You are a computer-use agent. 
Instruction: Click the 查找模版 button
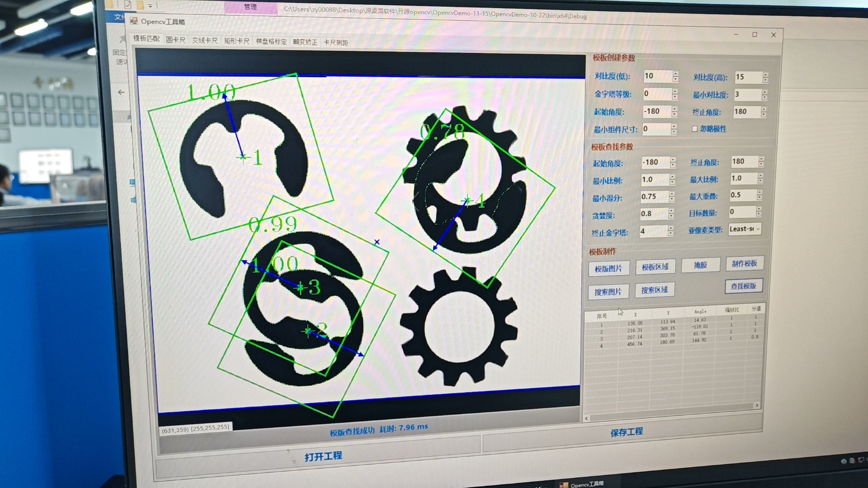pyautogui.click(x=744, y=286)
